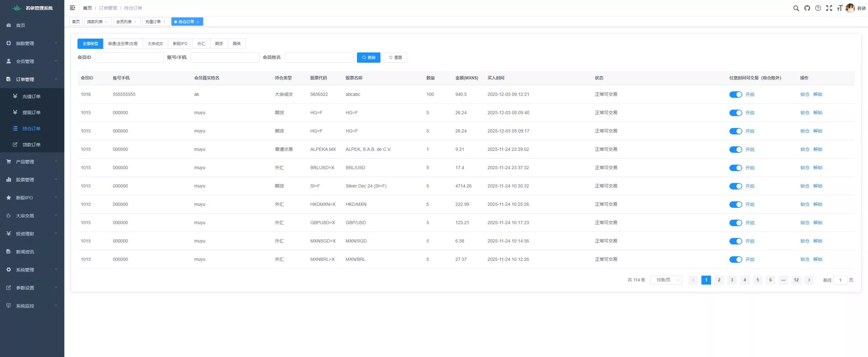Click the search magnifier icon in header

(796, 8)
